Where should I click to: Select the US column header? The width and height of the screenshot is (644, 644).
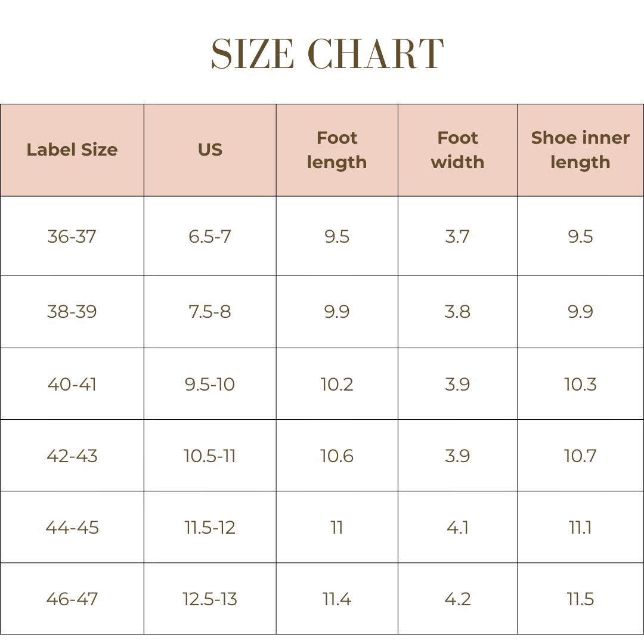click(x=210, y=150)
